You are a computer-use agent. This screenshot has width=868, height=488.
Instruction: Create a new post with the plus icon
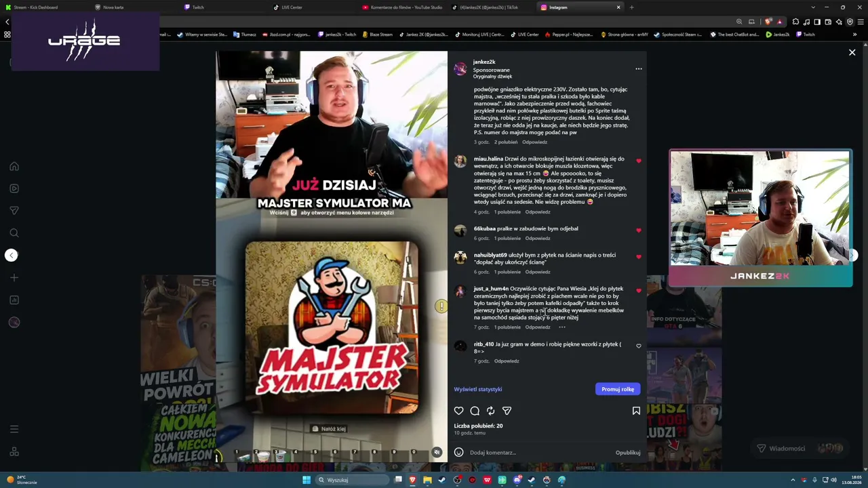pos(14,278)
